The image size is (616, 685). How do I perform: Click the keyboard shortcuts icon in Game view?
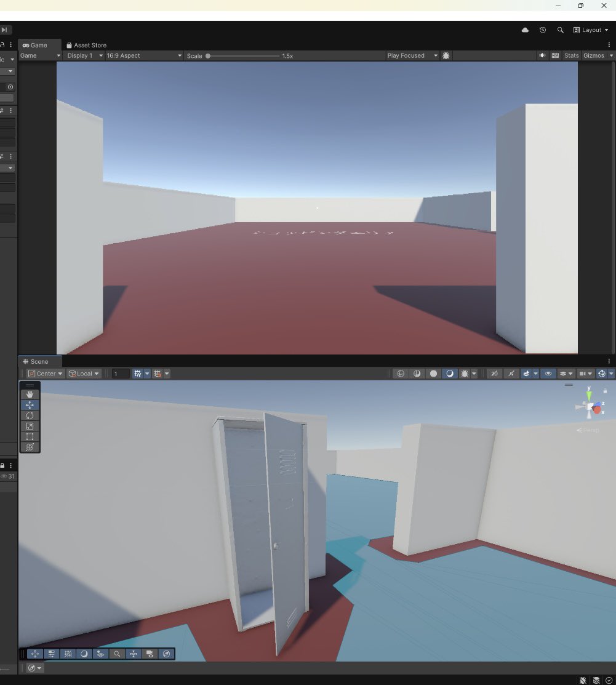555,55
